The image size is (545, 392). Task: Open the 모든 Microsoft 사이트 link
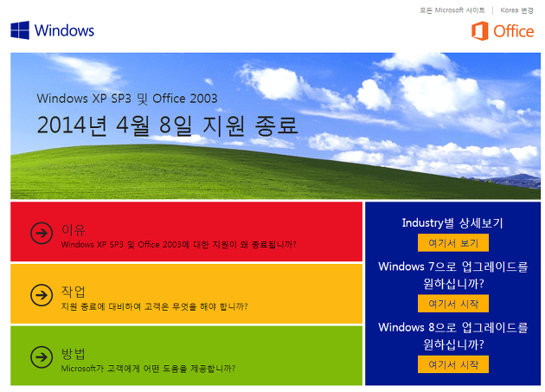(x=452, y=10)
